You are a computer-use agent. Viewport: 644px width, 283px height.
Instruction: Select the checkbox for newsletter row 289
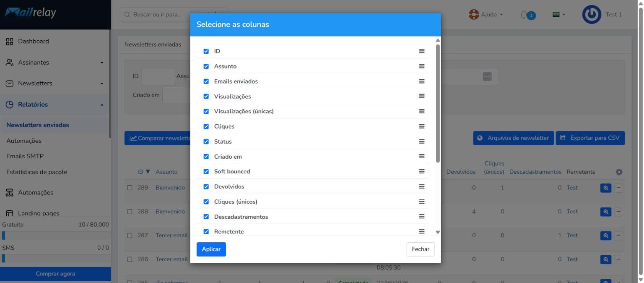(130, 188)
